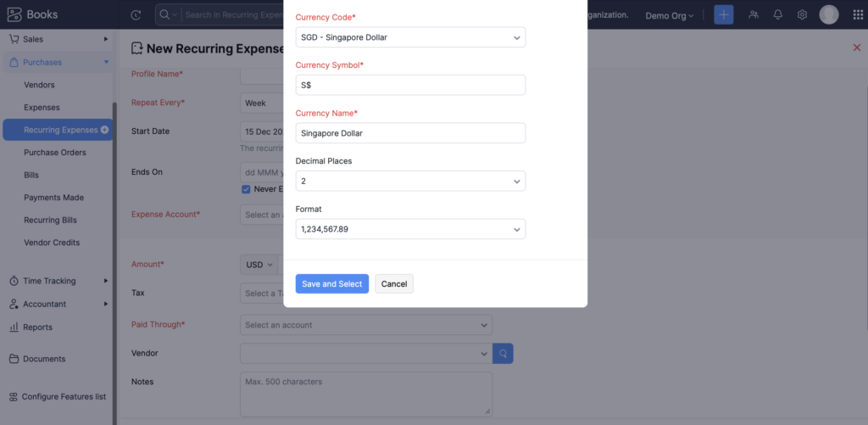Image resolution: width=868 pixels, height=425 pixels.
Task: Expand the Demo Org switcher
Action: click(669, 15)
